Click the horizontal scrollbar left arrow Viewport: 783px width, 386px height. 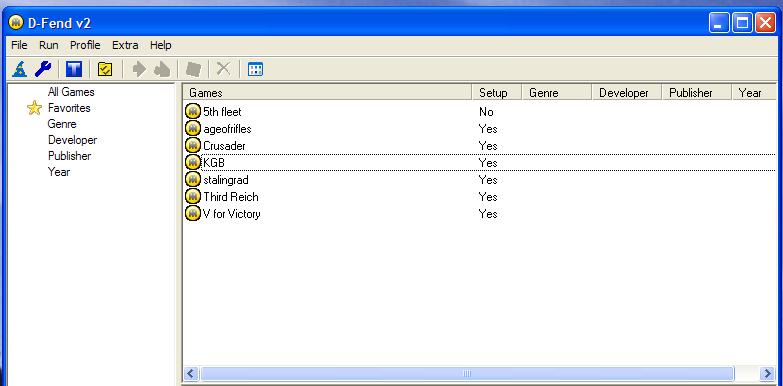[192, 374]
